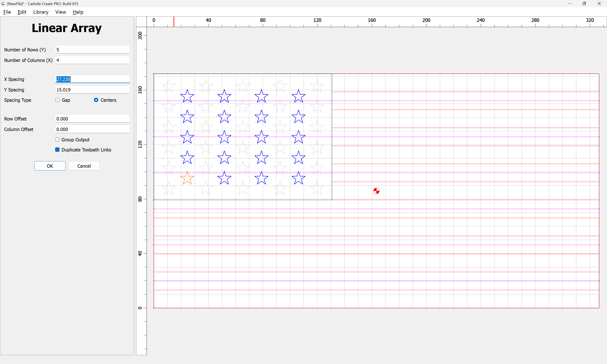607x364 pixels.
Task: Click the Row Offset value field
Action: [x=92, y=119]
